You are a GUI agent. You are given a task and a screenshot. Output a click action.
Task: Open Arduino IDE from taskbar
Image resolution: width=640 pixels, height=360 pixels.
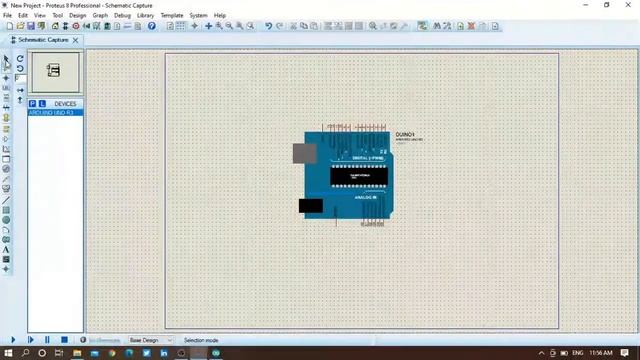[x=216, y=353]
